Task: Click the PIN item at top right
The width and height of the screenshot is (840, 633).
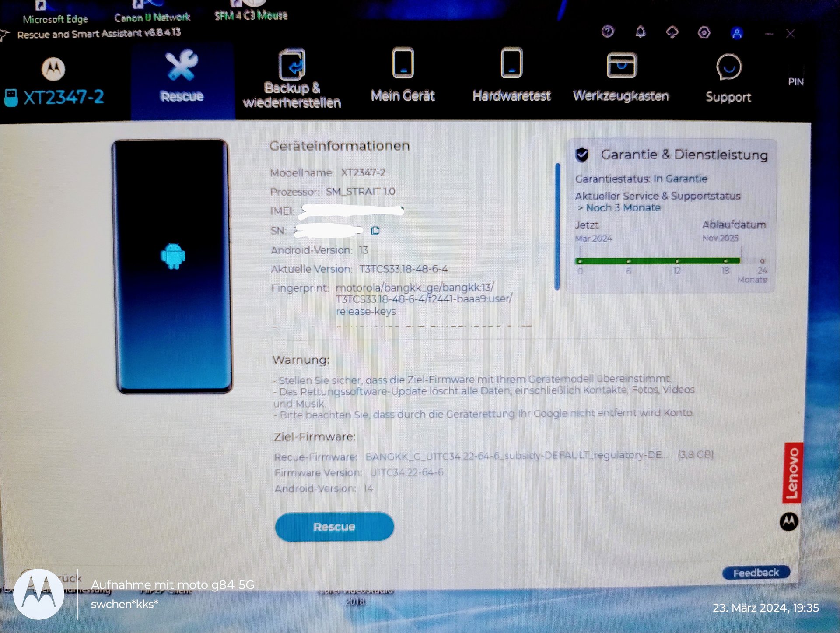Action: (795, 82)
